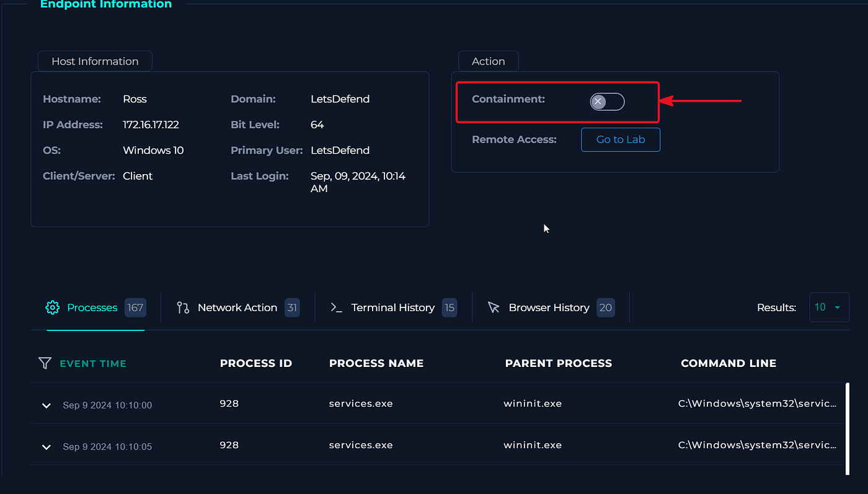Click the Network Action branch icon
The height and width of the screenshot is (494, 868).
point(183,307)
